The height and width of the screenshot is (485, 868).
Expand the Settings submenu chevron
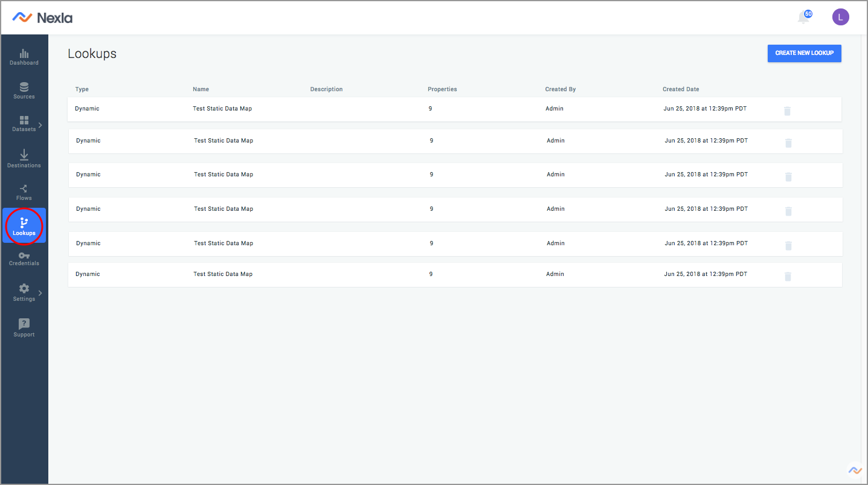coord(40,293)
